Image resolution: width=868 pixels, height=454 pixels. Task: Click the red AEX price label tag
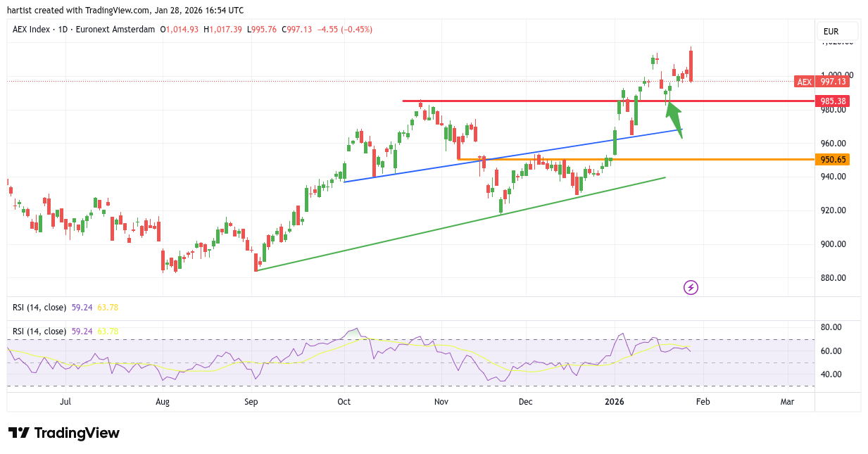(803, 82)
